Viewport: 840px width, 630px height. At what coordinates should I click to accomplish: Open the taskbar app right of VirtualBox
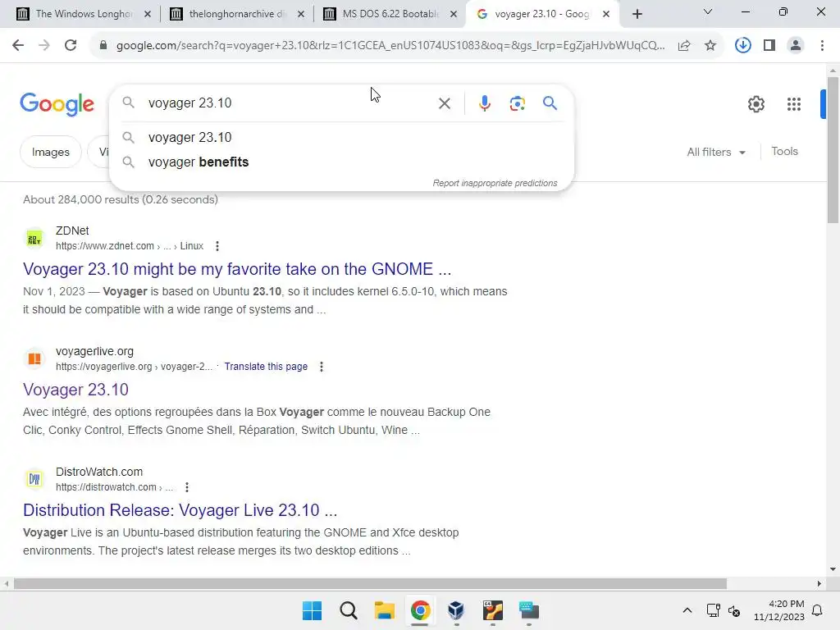point(492,610)
